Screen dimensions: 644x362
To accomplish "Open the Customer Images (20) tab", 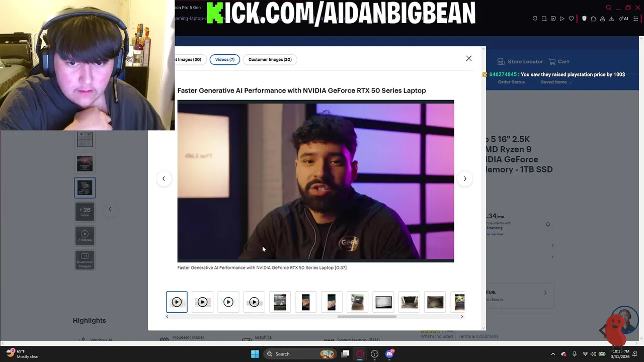I will click(270, 59).
